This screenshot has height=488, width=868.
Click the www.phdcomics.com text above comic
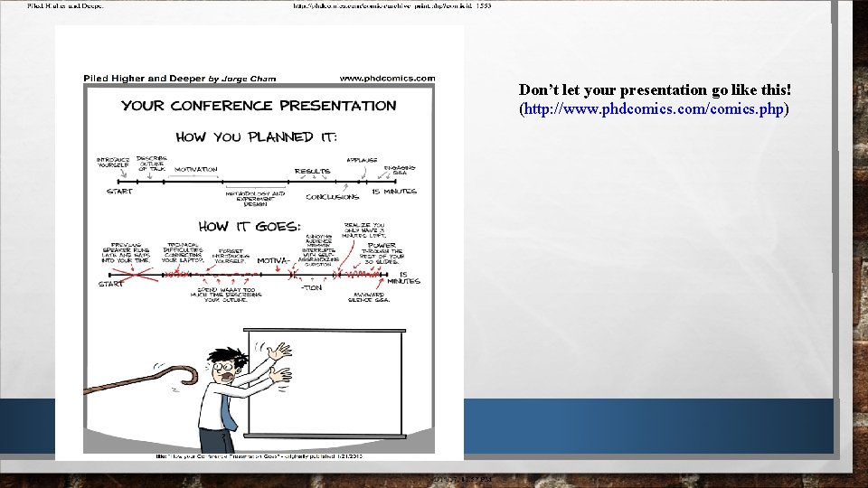point(388,78)
